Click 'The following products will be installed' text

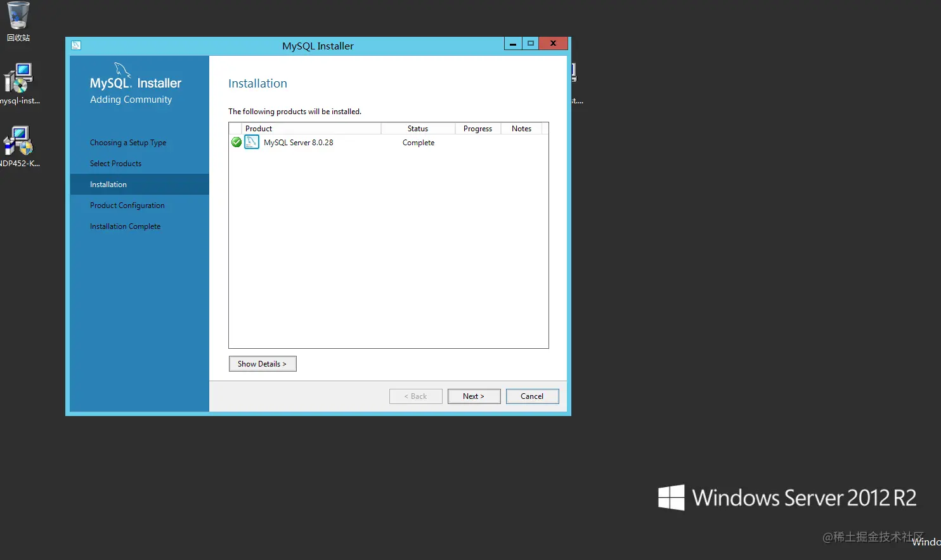tap(295, 112)
